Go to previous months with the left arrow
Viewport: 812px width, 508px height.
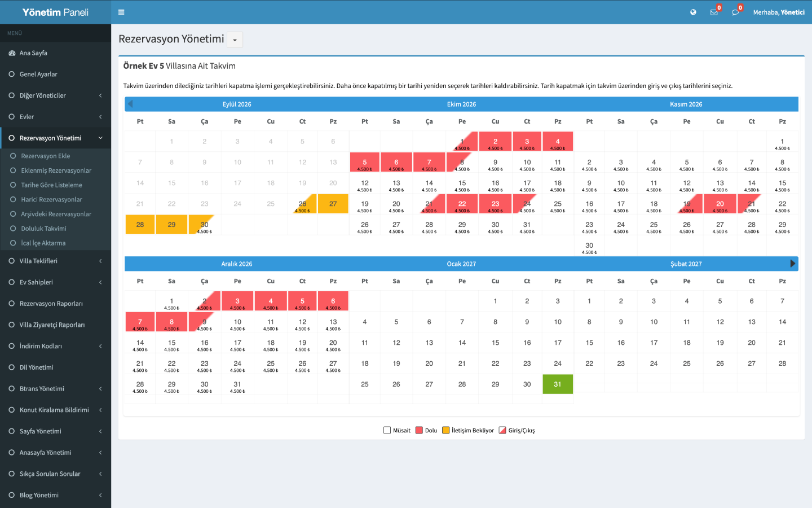tap(130, 104)
